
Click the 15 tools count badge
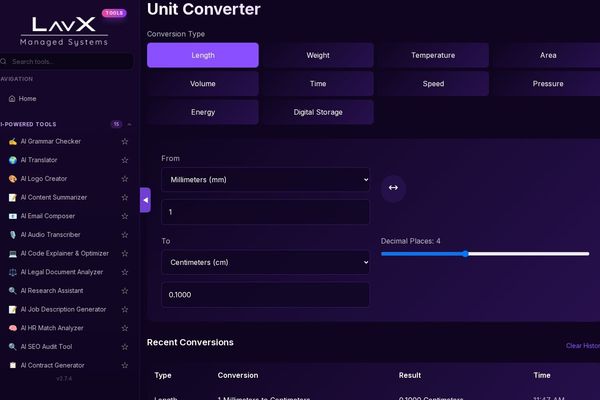pos(116,124)
